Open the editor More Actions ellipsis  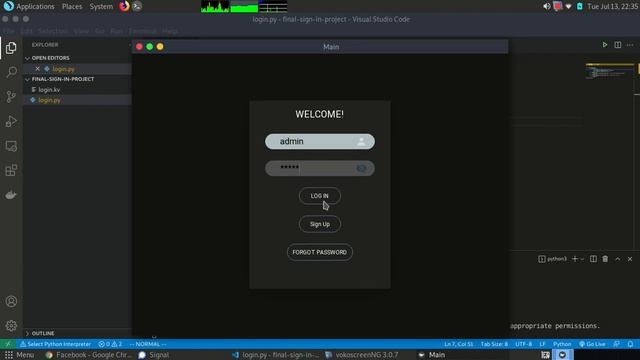630,45
